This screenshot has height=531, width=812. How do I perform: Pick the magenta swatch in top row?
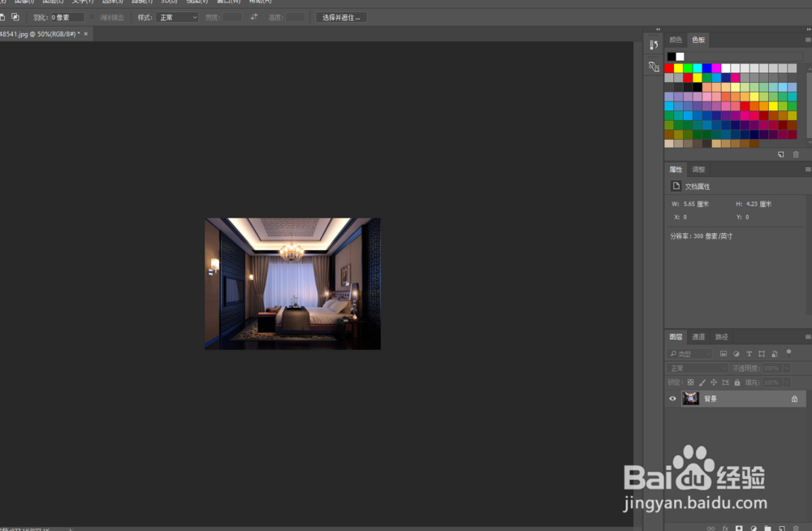716,68
